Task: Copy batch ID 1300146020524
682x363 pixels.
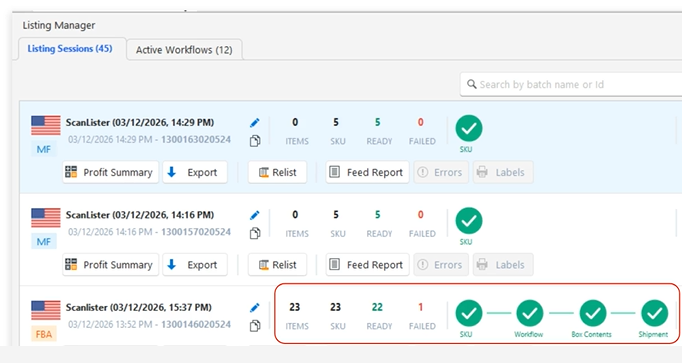Action: (x=255, y=326)
